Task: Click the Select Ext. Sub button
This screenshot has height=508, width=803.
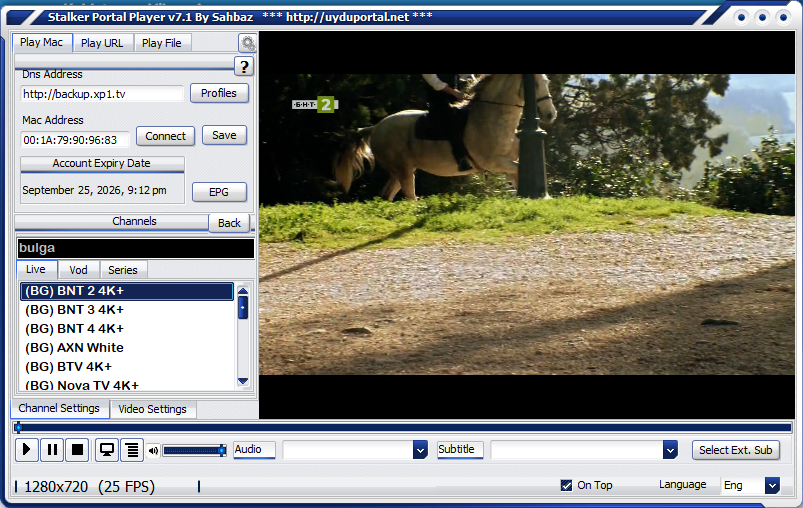Action: click(736, 450)
